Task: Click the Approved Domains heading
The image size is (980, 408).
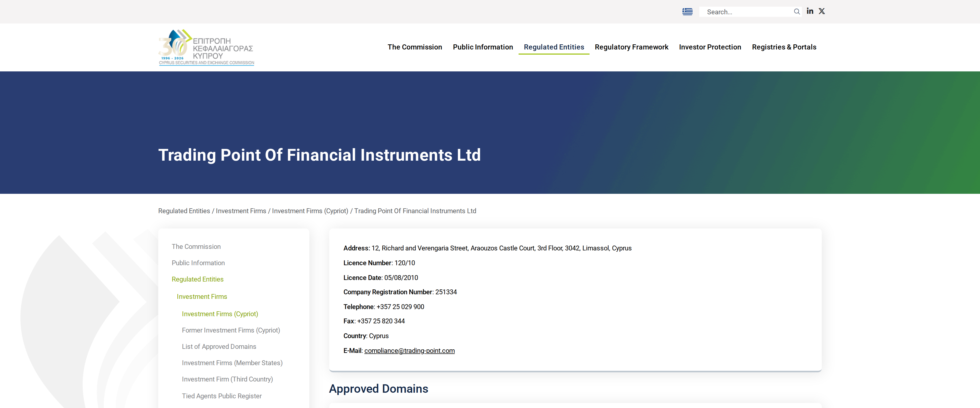Action: (x=378, y=389)
